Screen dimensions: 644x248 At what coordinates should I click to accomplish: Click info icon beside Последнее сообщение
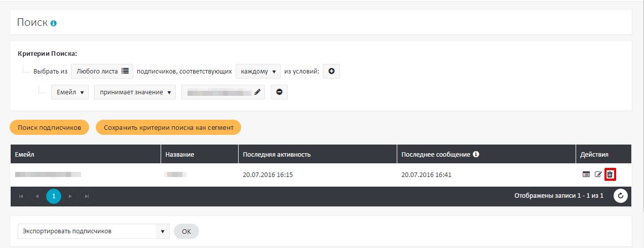(476, 154)
